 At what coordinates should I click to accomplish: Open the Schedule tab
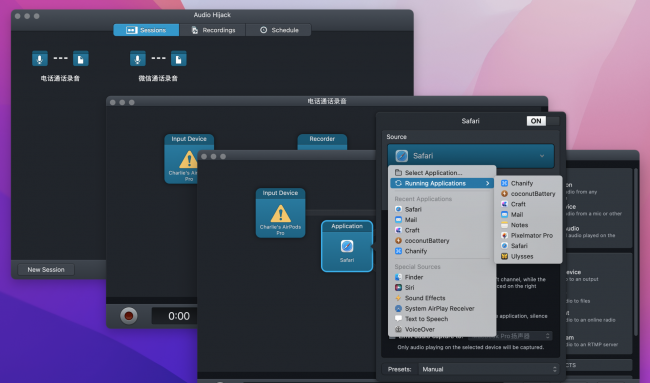click(x=279, y=30)
